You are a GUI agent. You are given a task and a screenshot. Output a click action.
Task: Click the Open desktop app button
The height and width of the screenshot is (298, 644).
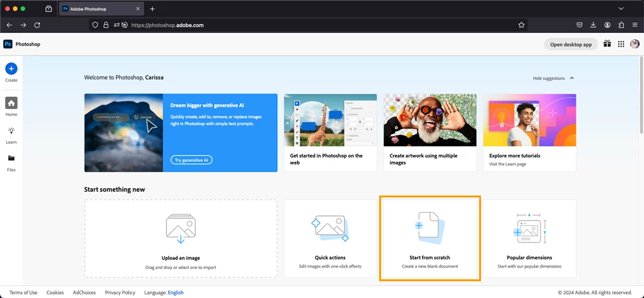click(x=571, y=45)
